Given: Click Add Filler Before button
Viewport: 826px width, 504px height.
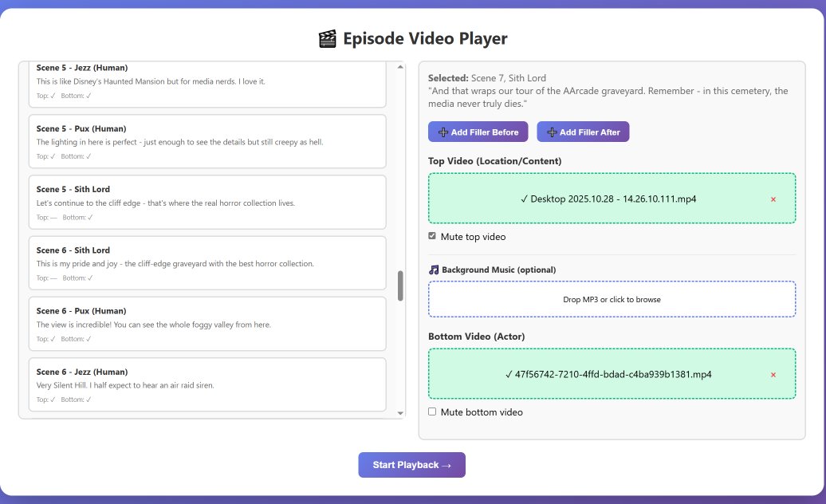Looking at the screenshot, I should point(478,132).
